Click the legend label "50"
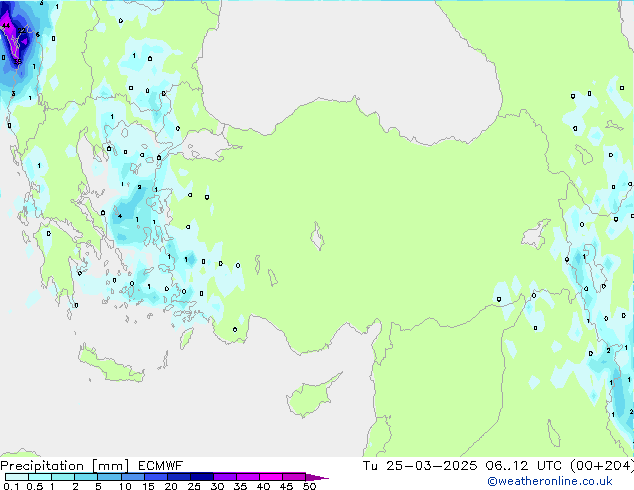634x490 pixels. coord(310,486)
